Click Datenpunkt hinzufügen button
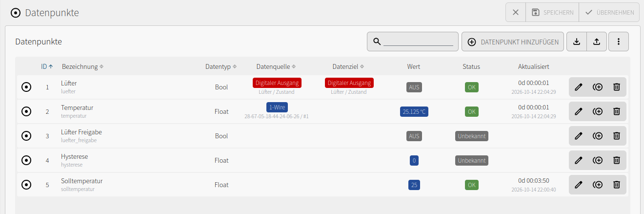 coord(513,42)
